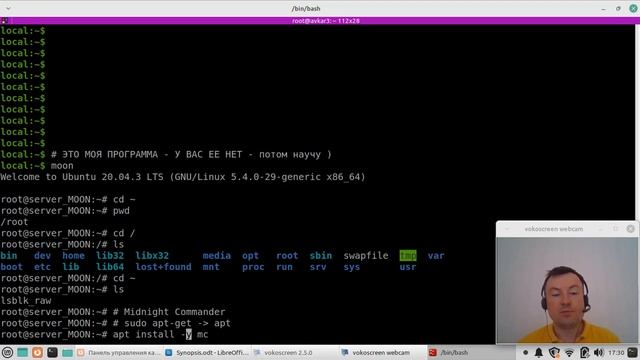The image size is (640, 360).
Task: Click the volume speaker tray icon
Action: [x=598, y=352]
